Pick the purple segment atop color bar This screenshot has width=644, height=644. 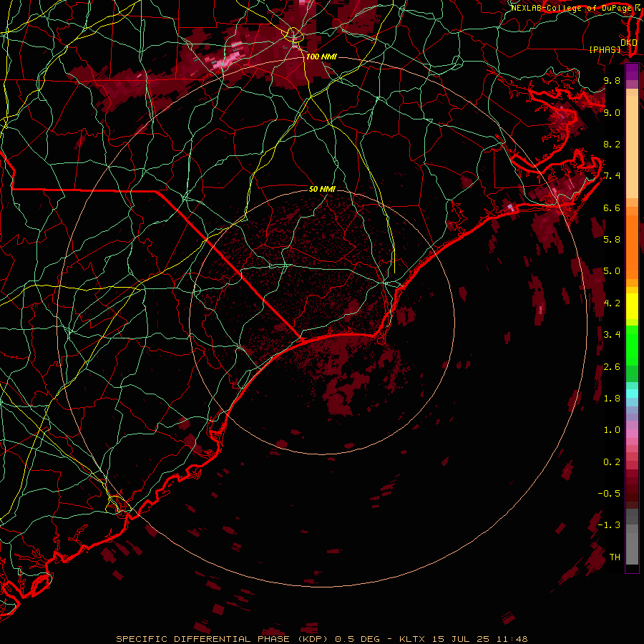click(632, 72)
